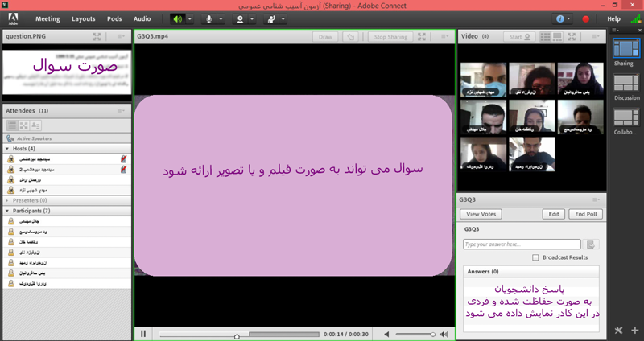Open the Meeting menu
This screenshot has width=644, height=341.
click(47, 18)
